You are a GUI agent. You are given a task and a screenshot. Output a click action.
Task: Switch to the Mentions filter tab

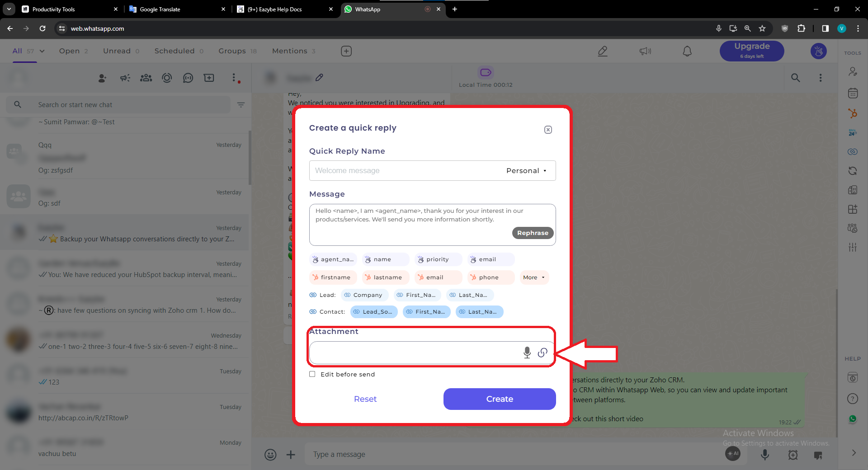[x=294, y=51]
